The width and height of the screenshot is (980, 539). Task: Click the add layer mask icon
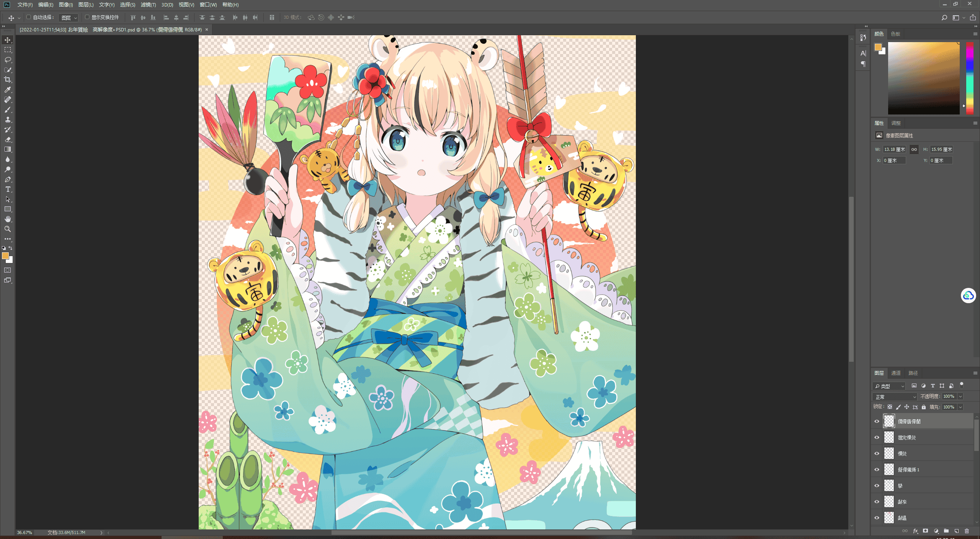coord(925,531)
